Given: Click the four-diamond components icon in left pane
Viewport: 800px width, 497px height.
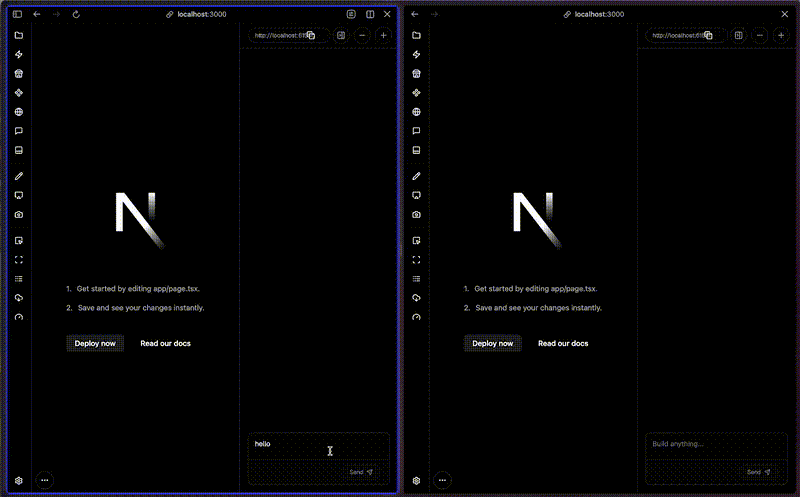Looking at the screenshot, I should tap(19, 93).
